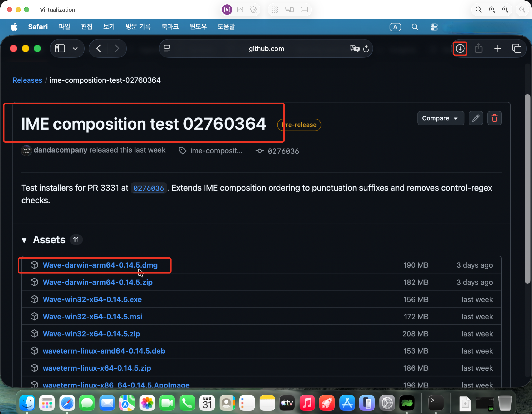Screen dimensions: 532x414
Task: Click the '190 MB' size text
Action: coord(416,265)
